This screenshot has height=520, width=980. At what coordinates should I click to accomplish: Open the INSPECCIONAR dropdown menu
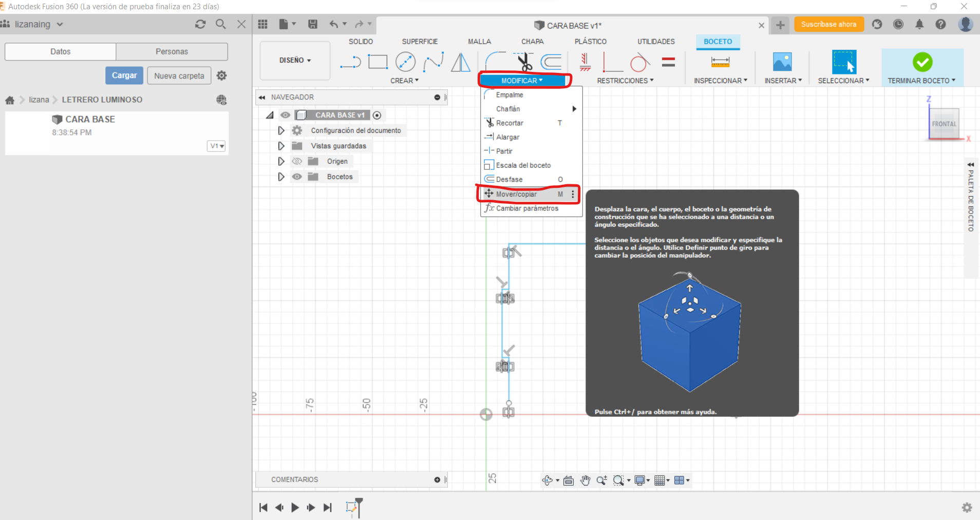(x=720, y=81)
